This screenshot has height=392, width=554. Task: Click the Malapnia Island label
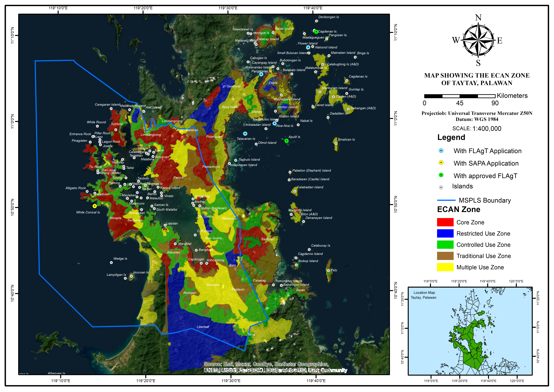[300, 210]
